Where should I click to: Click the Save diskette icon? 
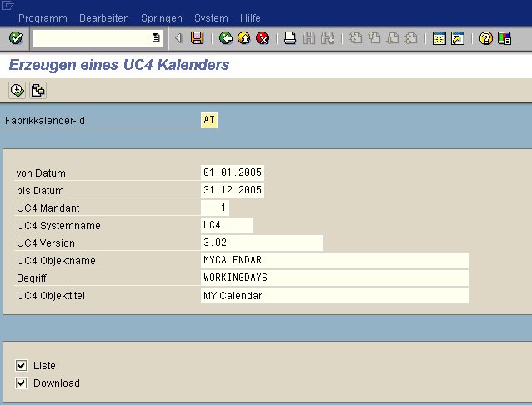click(197, 38)
